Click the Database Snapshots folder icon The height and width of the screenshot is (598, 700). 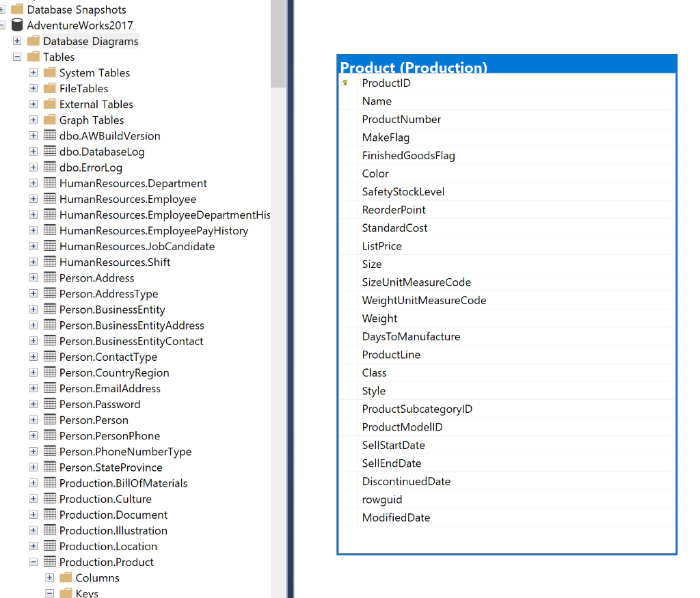[17, 9]
